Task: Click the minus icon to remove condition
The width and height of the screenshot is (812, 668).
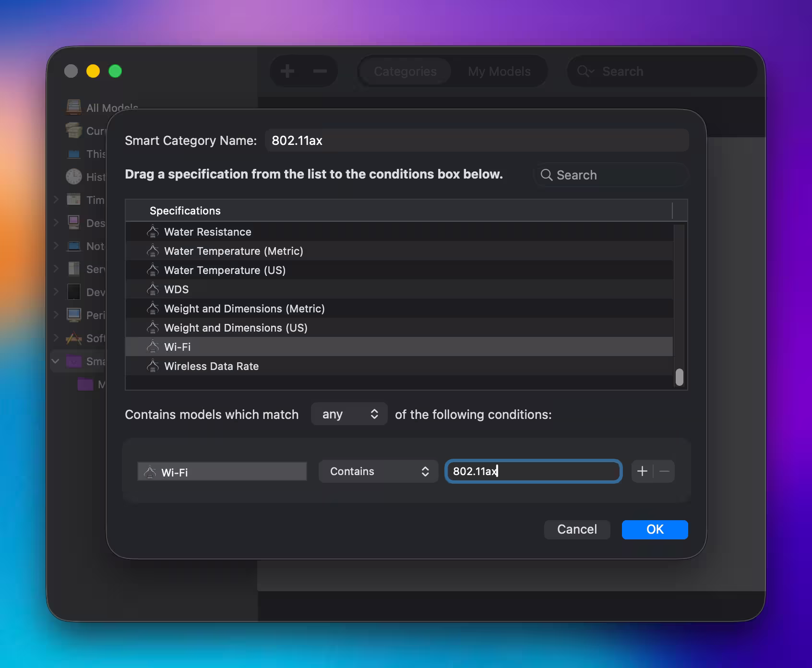Action: (x=664, y=471)
